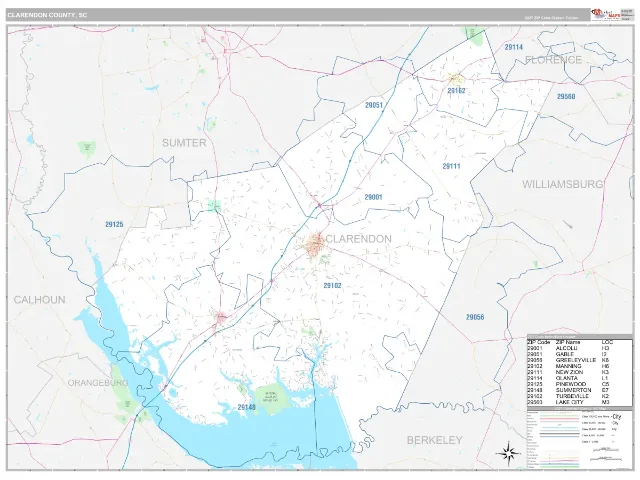Click the OLANTA row in ZIP table
Image resolution: width=640 pixels, height=480 pixels.
coord(580,378)
